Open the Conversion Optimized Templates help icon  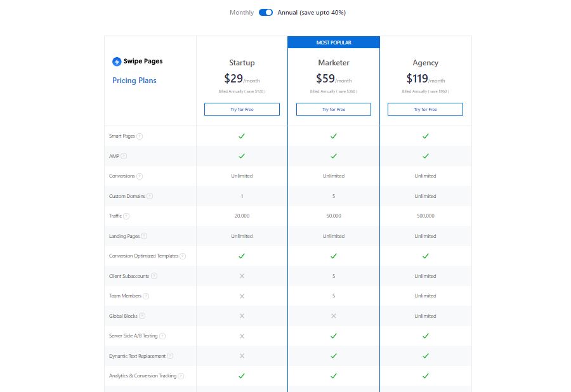pos(183,256)
